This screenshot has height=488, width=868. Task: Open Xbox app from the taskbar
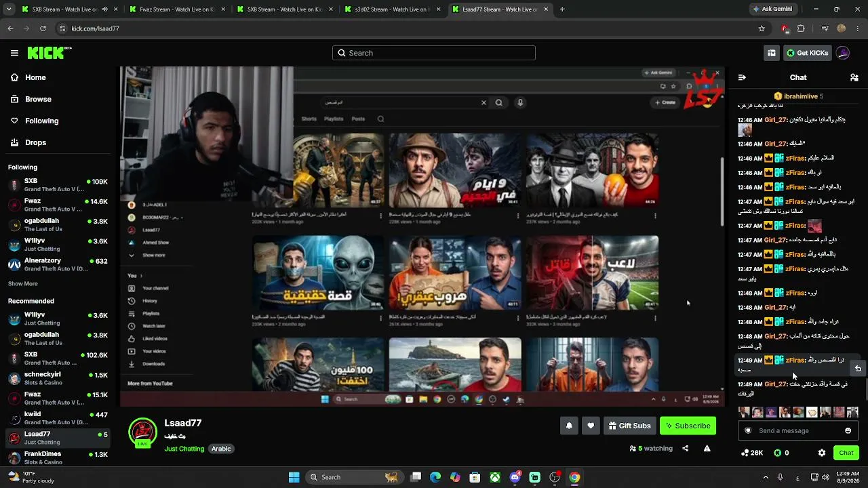tap(495, 477)
